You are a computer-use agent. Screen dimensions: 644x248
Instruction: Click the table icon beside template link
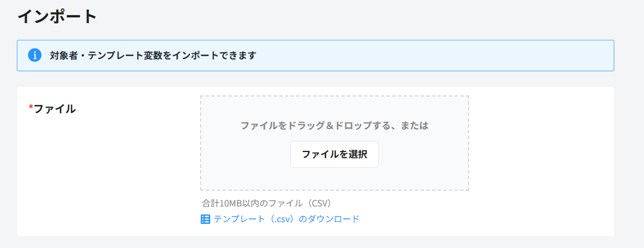(205, 219)
